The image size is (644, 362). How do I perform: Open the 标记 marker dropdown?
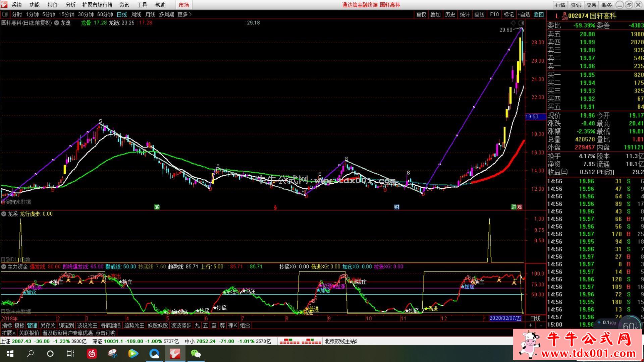coord(508,14)
